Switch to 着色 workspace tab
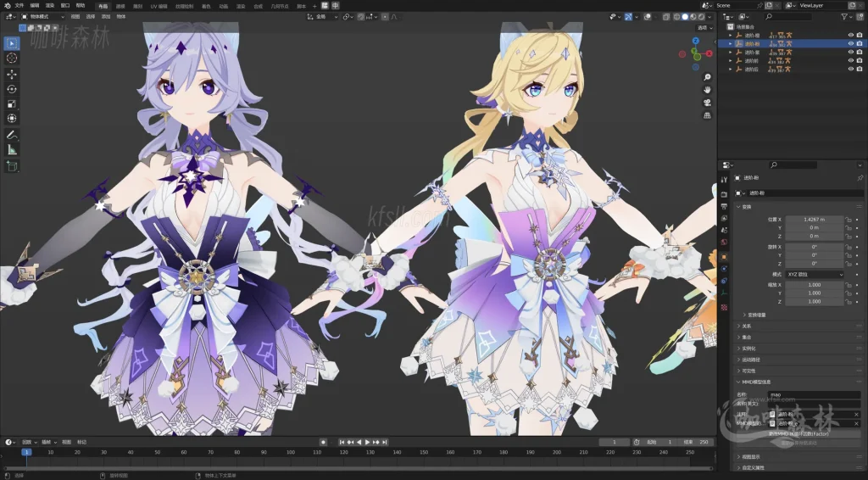The height and width of the screenshot is (480, 868). (x=206, y=6)
